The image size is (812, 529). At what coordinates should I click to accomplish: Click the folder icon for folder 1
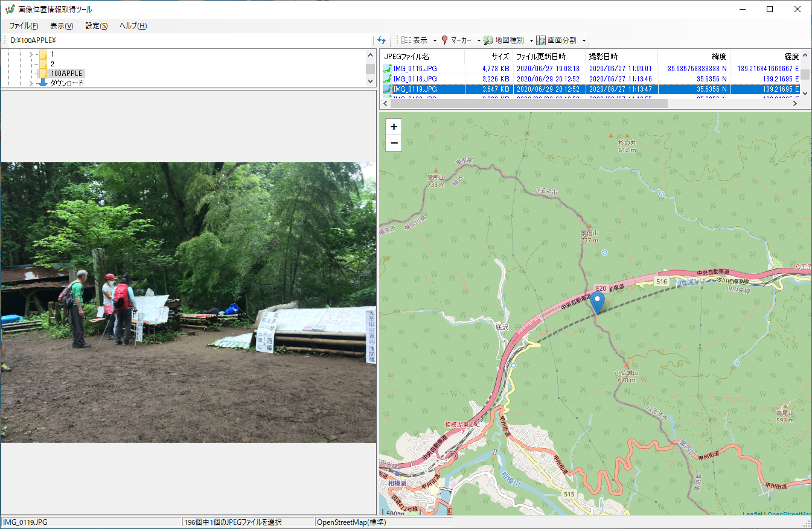click(43, 54)
